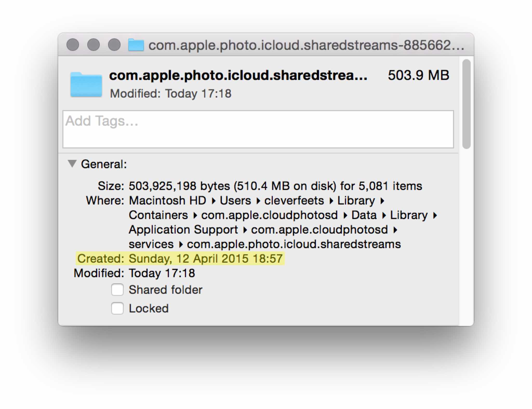This screenshot has height=409, width=532.
Task: Click the large blue folder icon
Action: click(86, 85)
